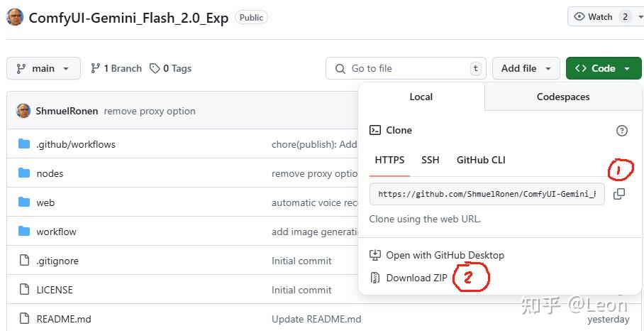
Task: Select the GitHub CLI clone tab
Action: point(481,160)
